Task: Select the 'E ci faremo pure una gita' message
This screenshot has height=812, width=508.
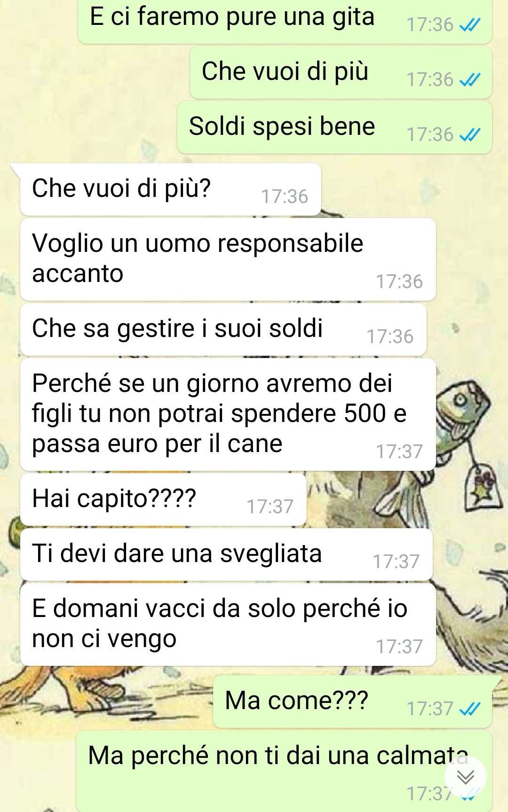Action: [285, 21]
